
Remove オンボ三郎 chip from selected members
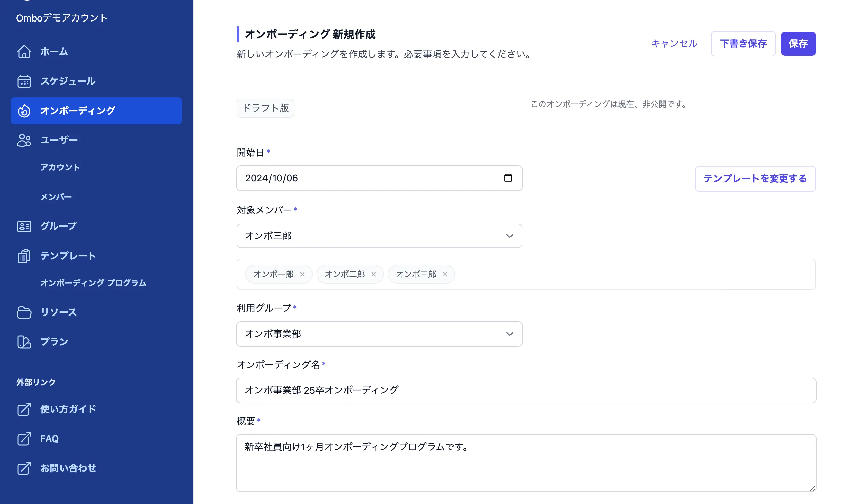point(445,274)
